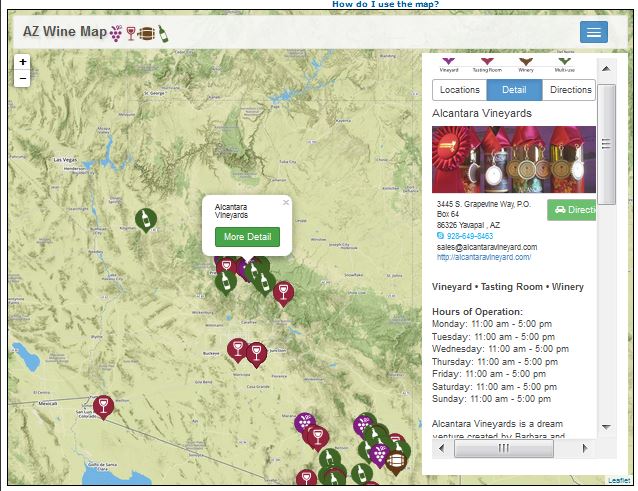Select the right wine glass marker near Phoenix

pyautogui.click(x=256, y=355)
